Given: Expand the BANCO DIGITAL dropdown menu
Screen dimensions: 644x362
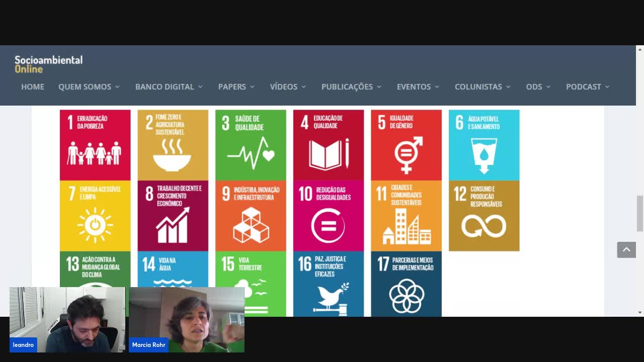Looking at the screenshot, I should coord(169,86).
